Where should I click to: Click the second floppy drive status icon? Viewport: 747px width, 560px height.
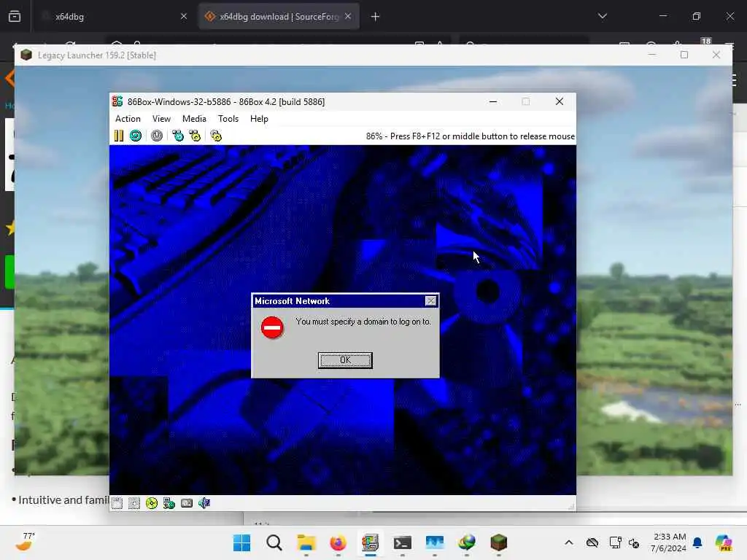[x=134, y=503]
